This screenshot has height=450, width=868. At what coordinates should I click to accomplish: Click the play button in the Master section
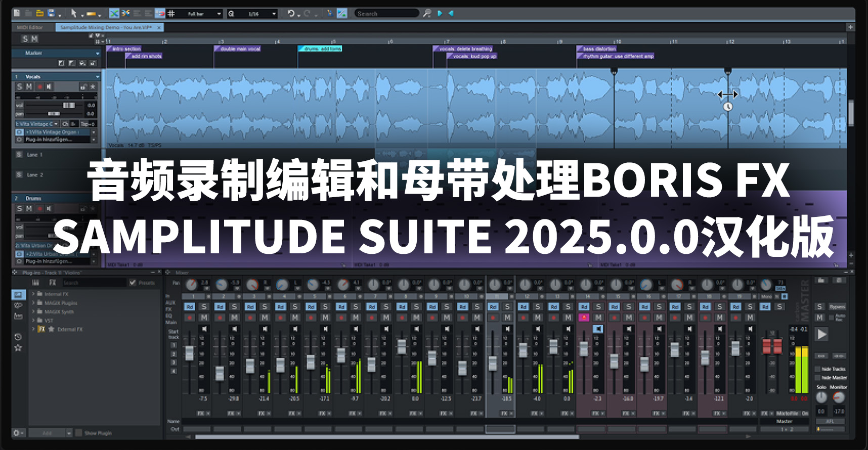point(822,334)
